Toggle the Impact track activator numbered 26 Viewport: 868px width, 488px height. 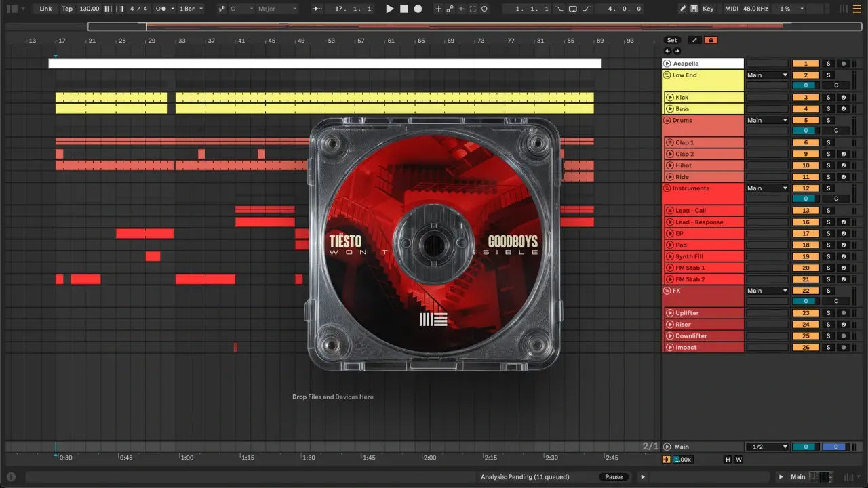tap(806, 347)
